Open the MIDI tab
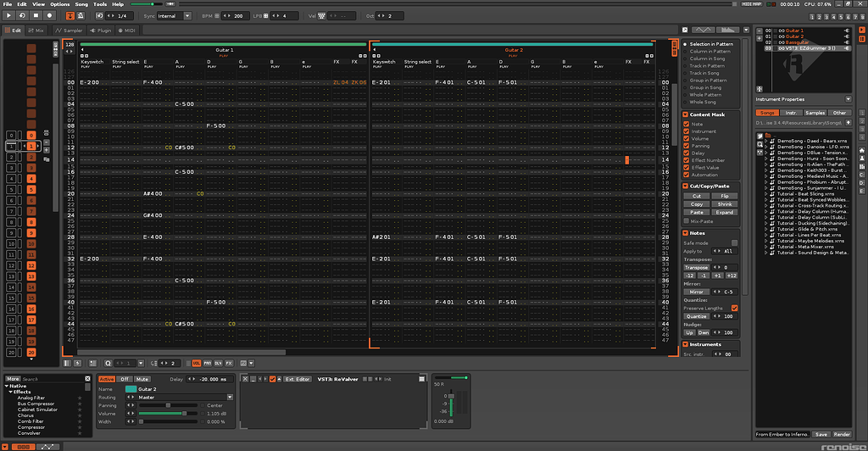 (126, 31)
